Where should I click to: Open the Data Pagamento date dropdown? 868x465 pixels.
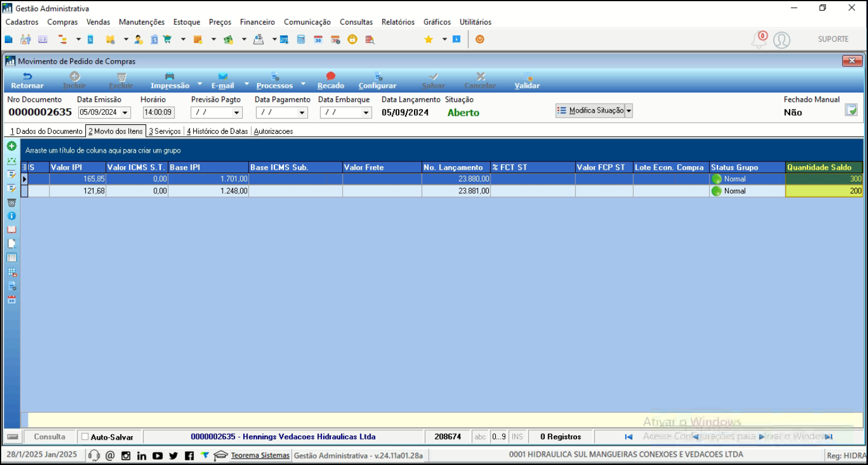point(302,113)
